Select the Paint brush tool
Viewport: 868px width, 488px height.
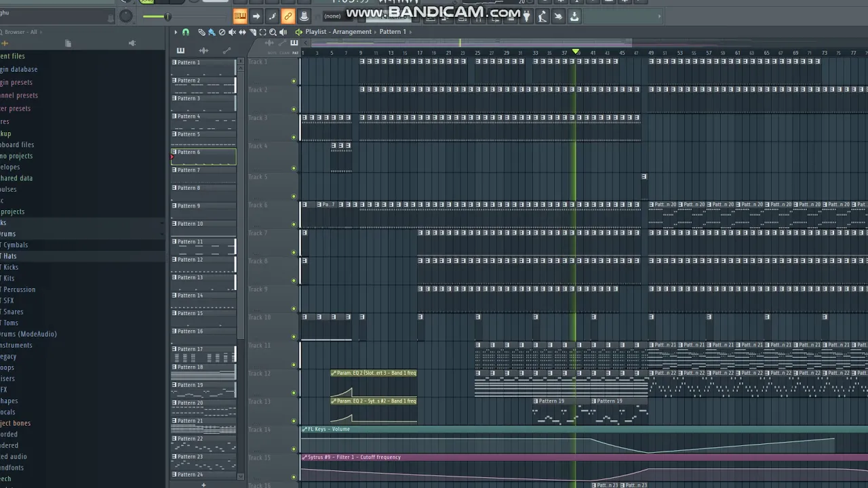pyautogui.click(x=212, y=32)
